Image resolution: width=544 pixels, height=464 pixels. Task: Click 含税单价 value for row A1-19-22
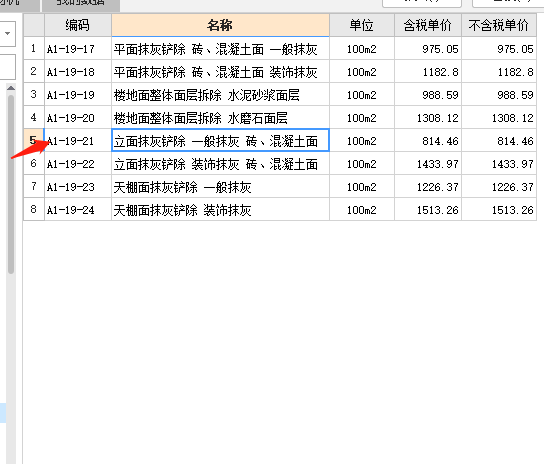click(x=428, y=163)
